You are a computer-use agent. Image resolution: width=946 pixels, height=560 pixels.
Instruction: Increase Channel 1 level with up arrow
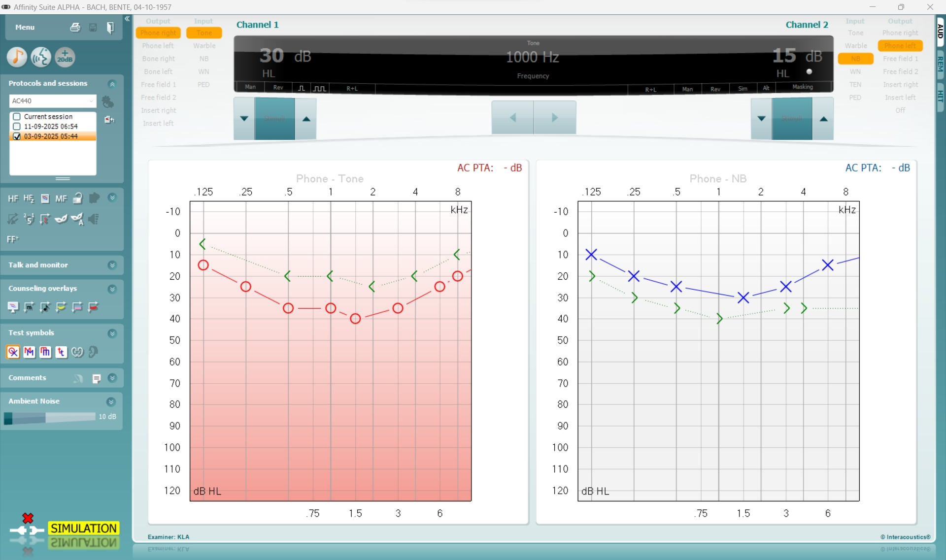(x=306, y=119)
